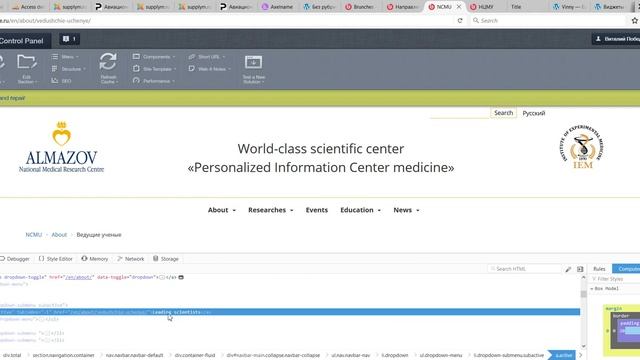
Task: Click the About breadcrumb link
Action: click(x=59, y=235)
